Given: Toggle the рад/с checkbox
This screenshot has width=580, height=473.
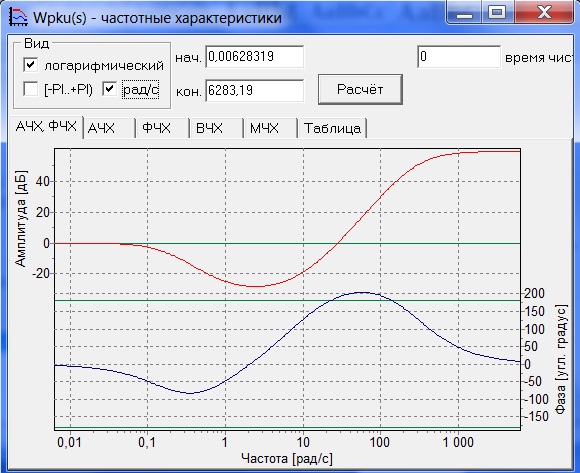Looking at the screenshot, I should point(109,89).
